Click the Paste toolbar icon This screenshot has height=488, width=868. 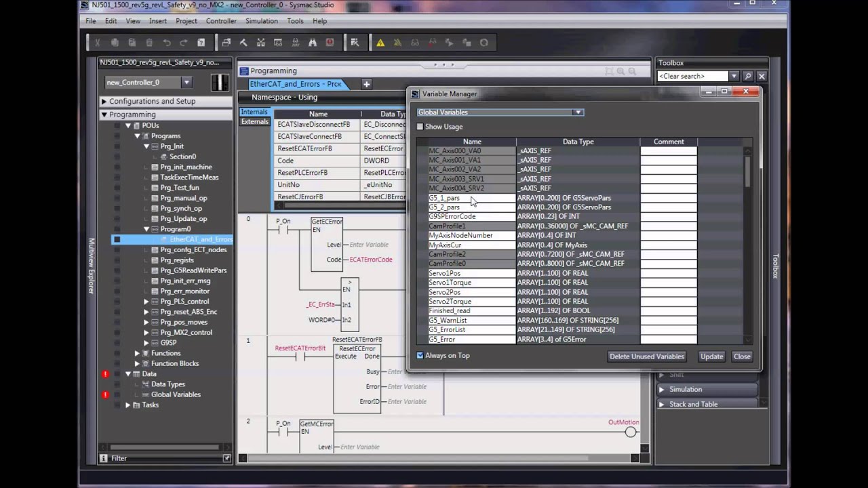pos(132,43)
